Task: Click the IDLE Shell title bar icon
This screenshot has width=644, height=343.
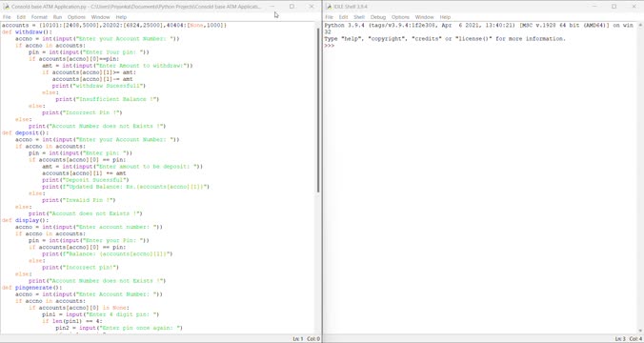Action: (x=329, y=7)
